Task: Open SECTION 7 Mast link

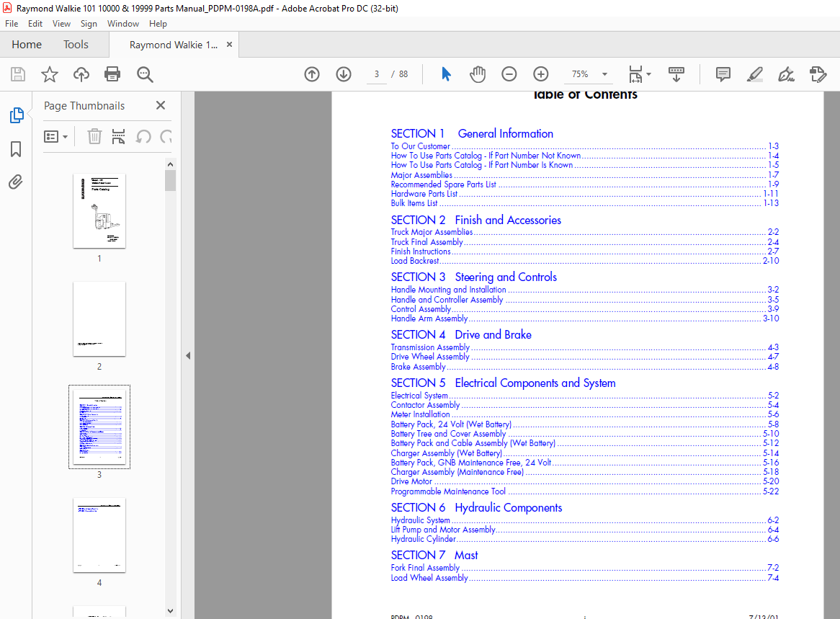Action: 434,555
